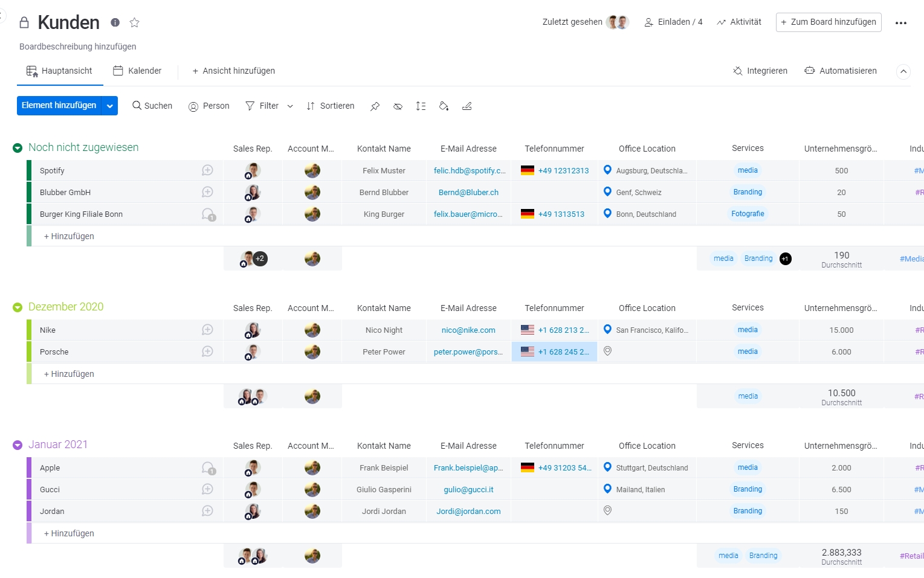The height and width of the screenshot is (578, 924).
Task: Click the Branding tag in Gucci row
Action: (748, 489)
